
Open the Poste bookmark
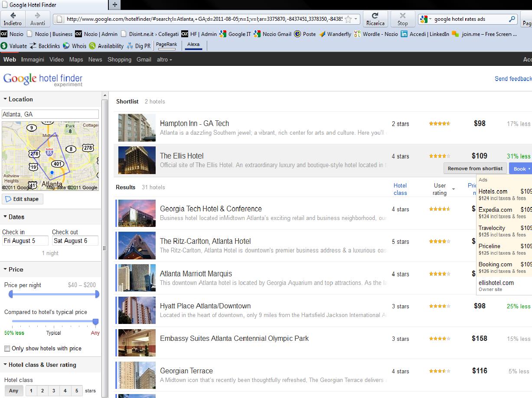305,34
